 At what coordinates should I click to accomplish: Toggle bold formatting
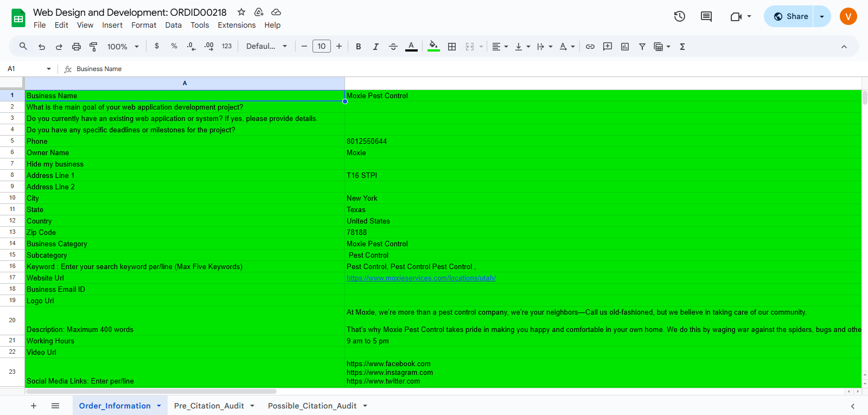click(x=359, y=47)
